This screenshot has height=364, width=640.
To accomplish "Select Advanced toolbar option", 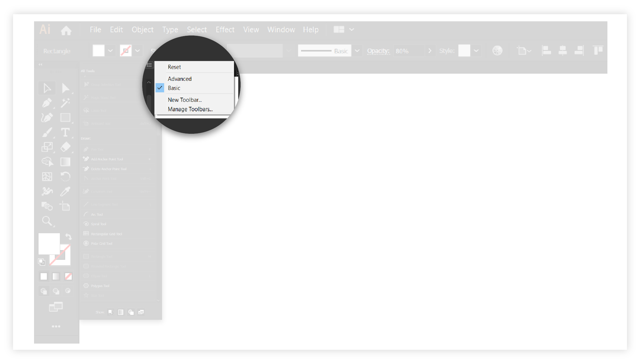I will 179,79.
